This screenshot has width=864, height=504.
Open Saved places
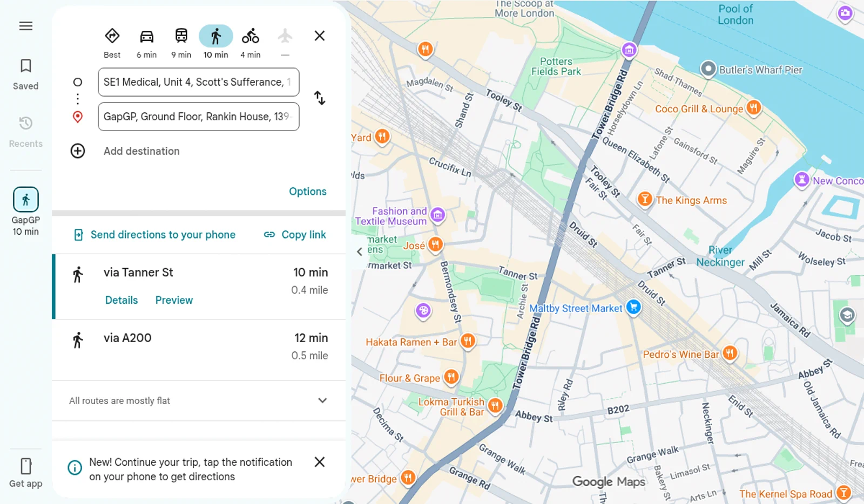point(25,74)
